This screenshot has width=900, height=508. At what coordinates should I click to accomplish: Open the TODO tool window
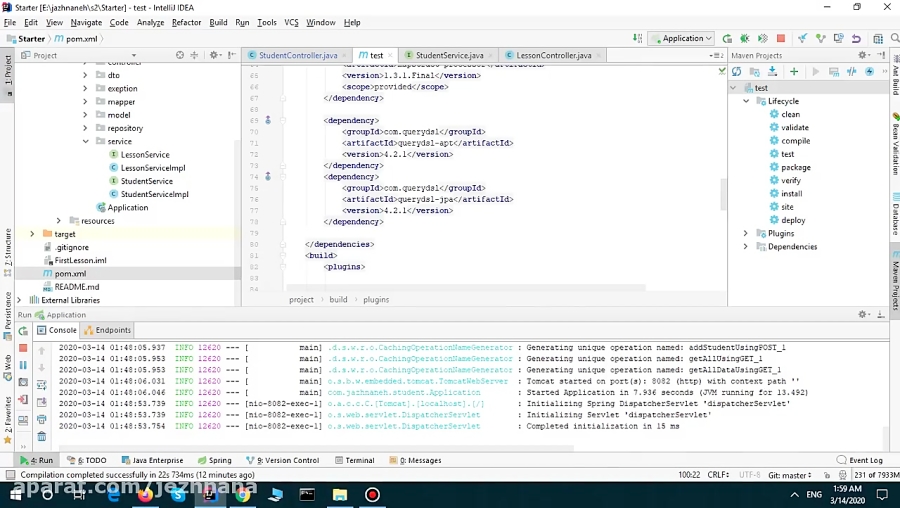87,460
